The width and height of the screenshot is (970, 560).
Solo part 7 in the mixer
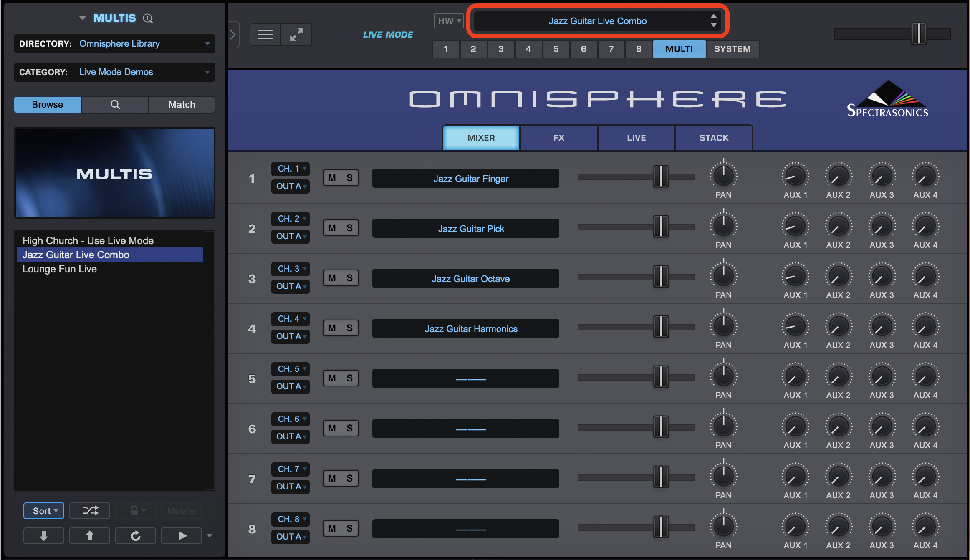click(x=350, y=479)
